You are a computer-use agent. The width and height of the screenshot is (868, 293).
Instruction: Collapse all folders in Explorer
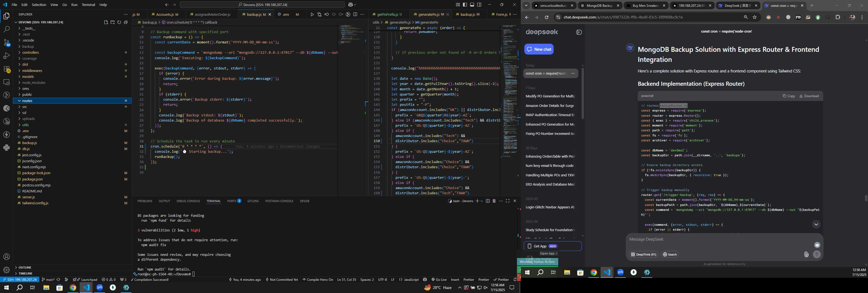[126, 22]
